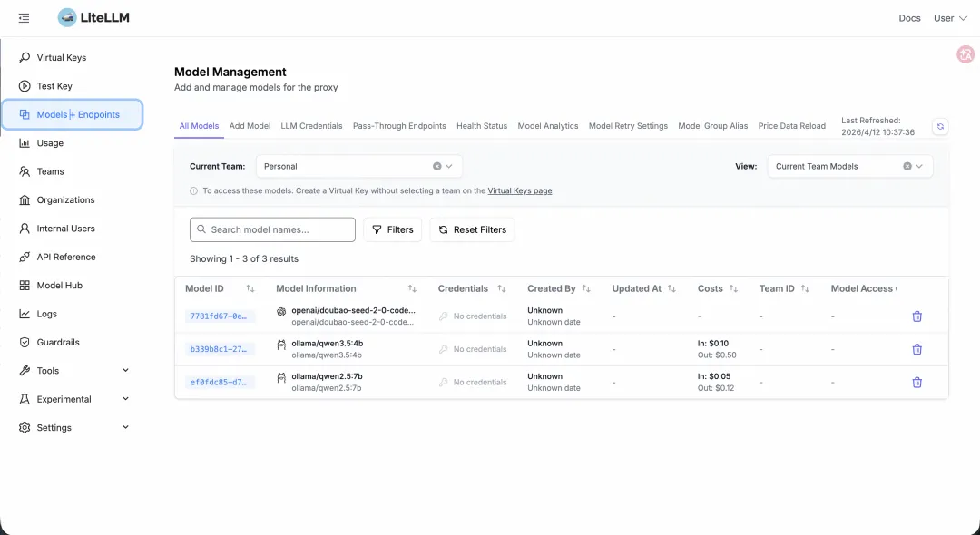Open the Virtual Keys page link
This screenshot has width=980, height=535.
tap(520, 191)
